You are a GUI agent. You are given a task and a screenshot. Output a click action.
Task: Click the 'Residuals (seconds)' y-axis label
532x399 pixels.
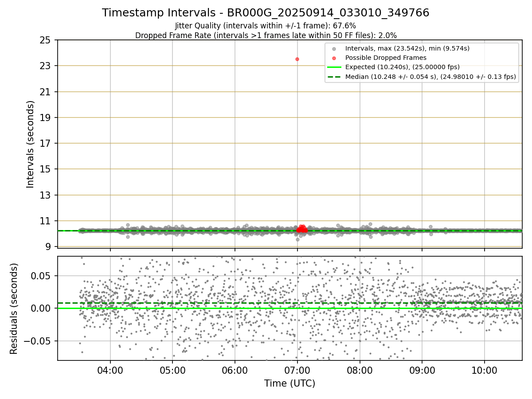coord(14,309)
